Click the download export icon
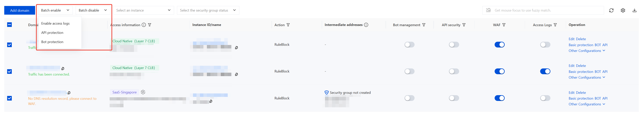This screenshot has height=114, width=644. pos(634,10)
